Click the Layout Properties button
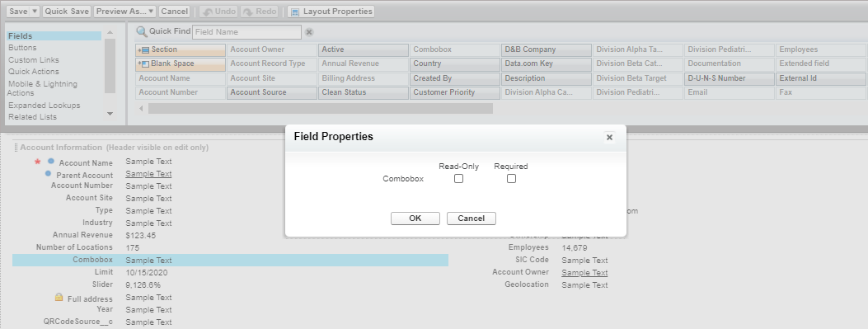The image size is (868, 329). point(331,11)
